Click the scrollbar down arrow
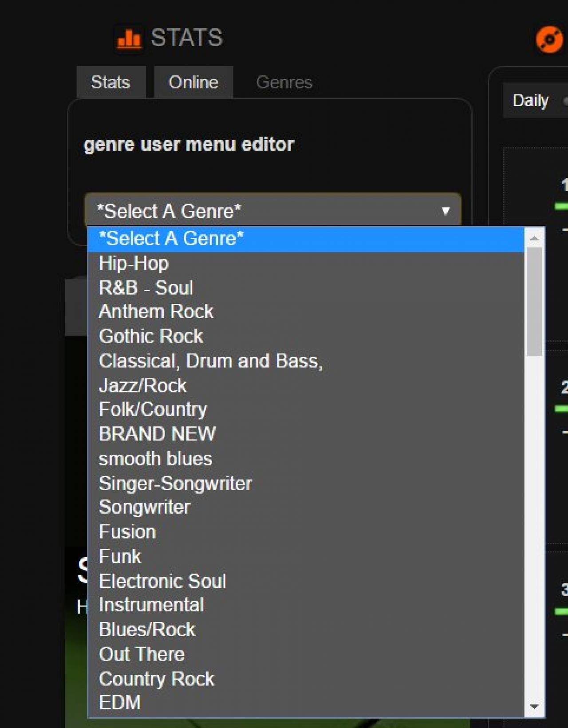The height and width of the screenshot is (728, 568). tap(534, 706)
